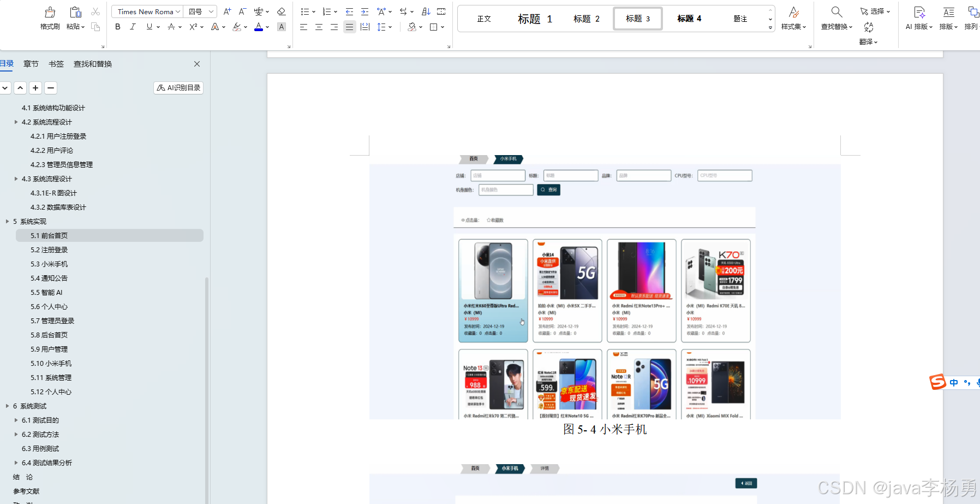The width and height of the screenshot is (980, 504).
Task: Switch to 查找和替换 tab
Action: (x=93, y=64)
